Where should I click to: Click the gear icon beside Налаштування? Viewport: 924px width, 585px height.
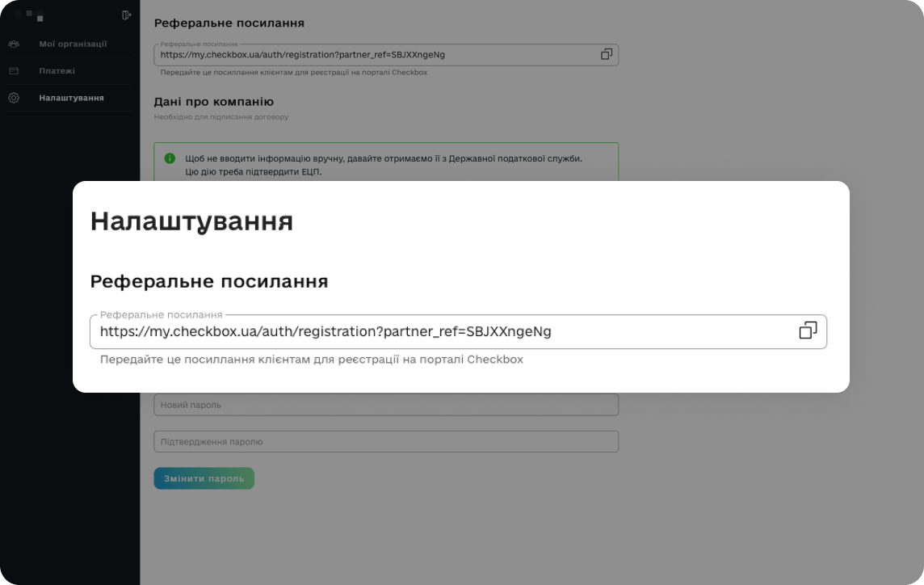14,98
